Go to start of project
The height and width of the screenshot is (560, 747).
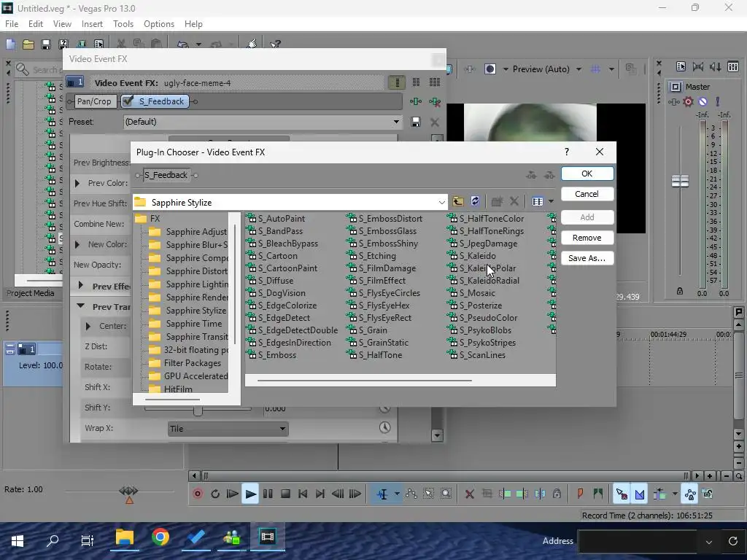[303, 494]
